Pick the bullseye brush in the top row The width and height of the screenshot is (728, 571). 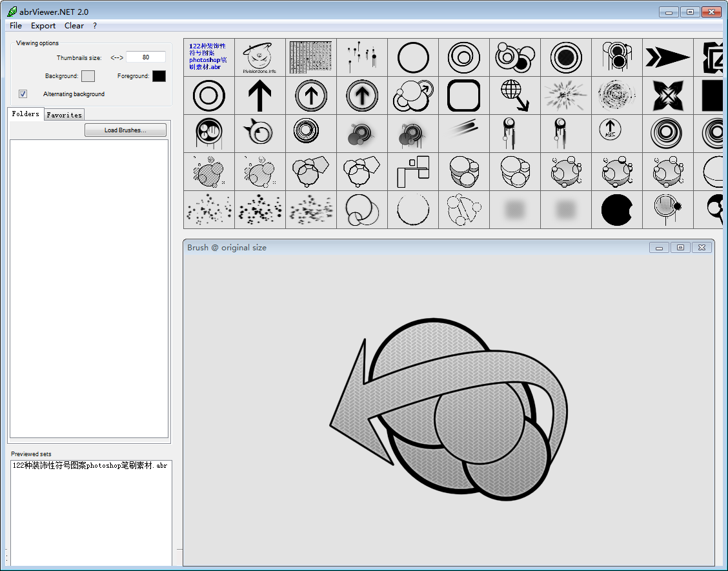[x=565, y=57]
